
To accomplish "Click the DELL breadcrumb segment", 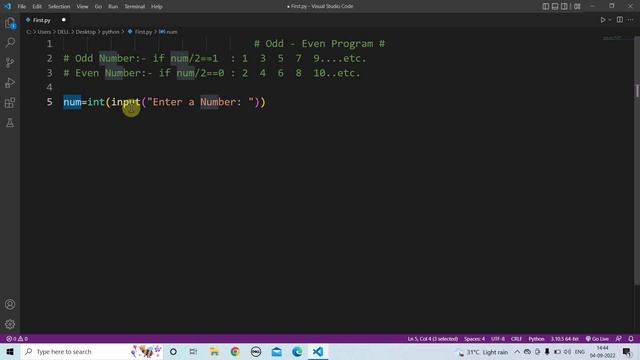I will point(63,32).
